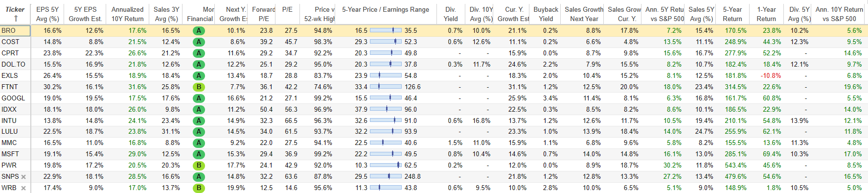Click the 5-Year Price / Earnings Range header
Screen dimensions: 868x193
click(x=386, y=9)
